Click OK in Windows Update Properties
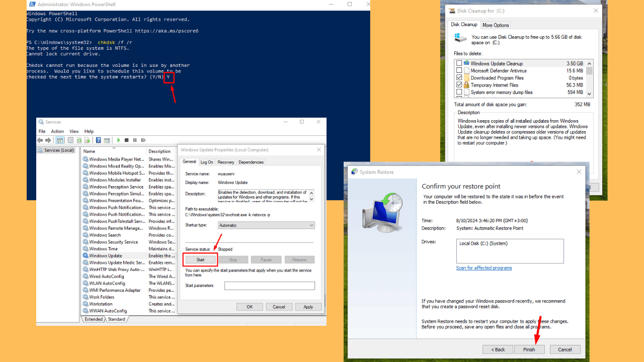Viewport: 644px width, 362px height. pos(250,307)
